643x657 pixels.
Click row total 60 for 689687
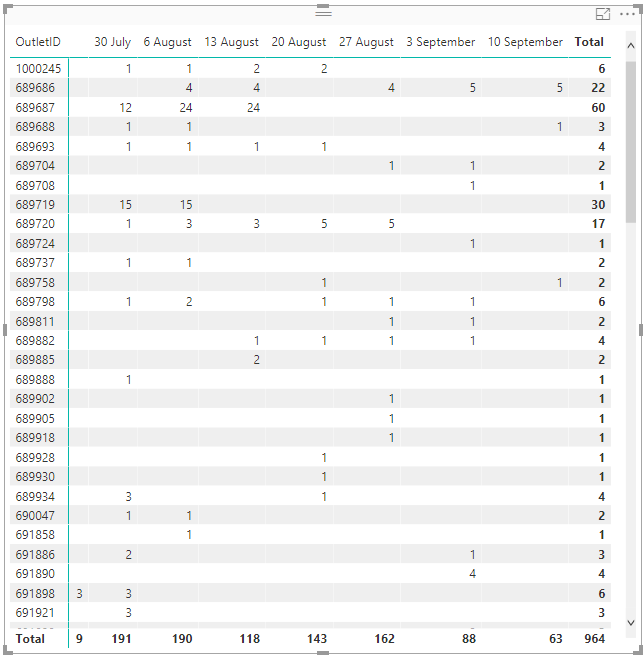[598, 108]
